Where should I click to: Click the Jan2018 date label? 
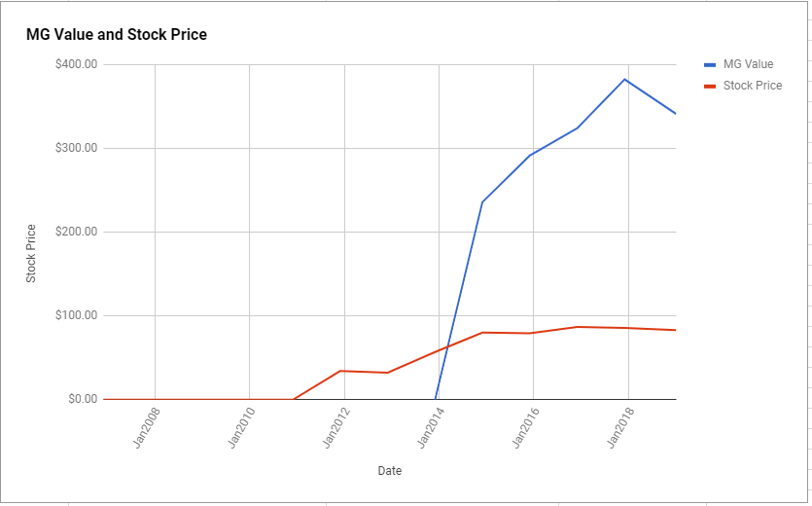click(x=620, y=428)
